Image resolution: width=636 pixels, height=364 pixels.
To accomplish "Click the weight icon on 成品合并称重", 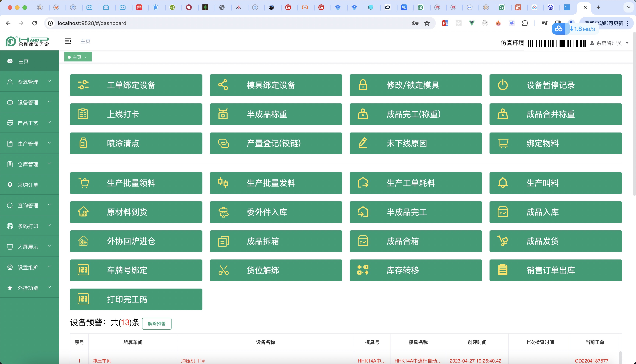I will point(503,114).
